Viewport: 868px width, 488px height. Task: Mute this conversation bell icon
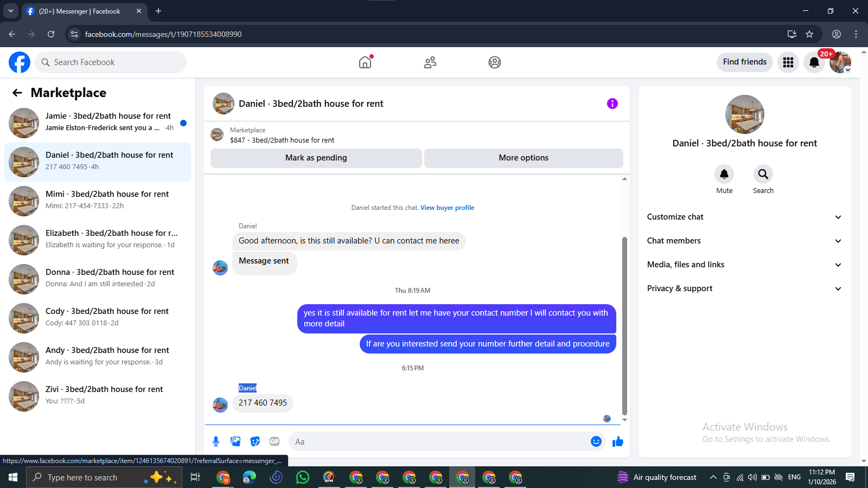(x=724, y=174)
